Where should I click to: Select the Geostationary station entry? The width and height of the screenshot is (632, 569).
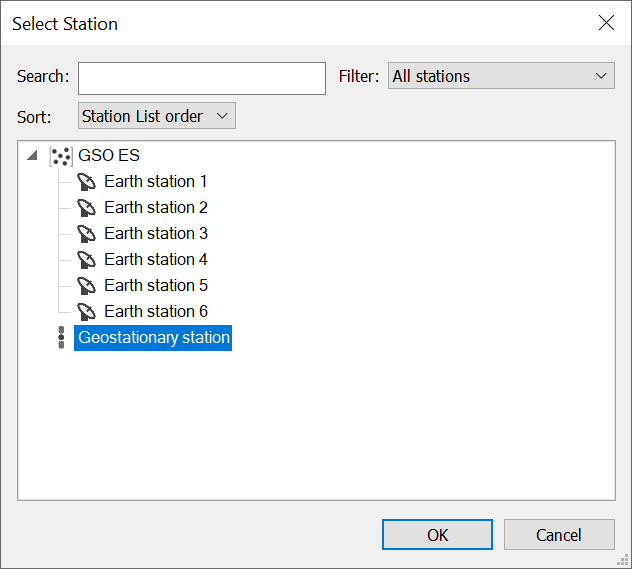[x=153, y=338]
